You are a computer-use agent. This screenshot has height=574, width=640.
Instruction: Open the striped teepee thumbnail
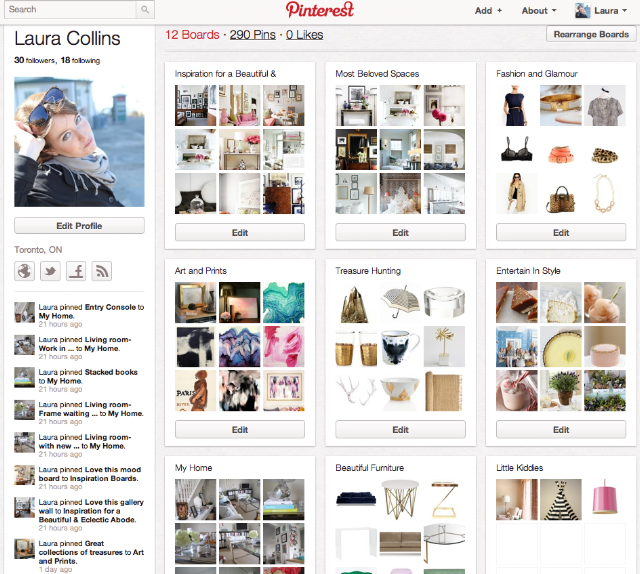pos(560,499)
